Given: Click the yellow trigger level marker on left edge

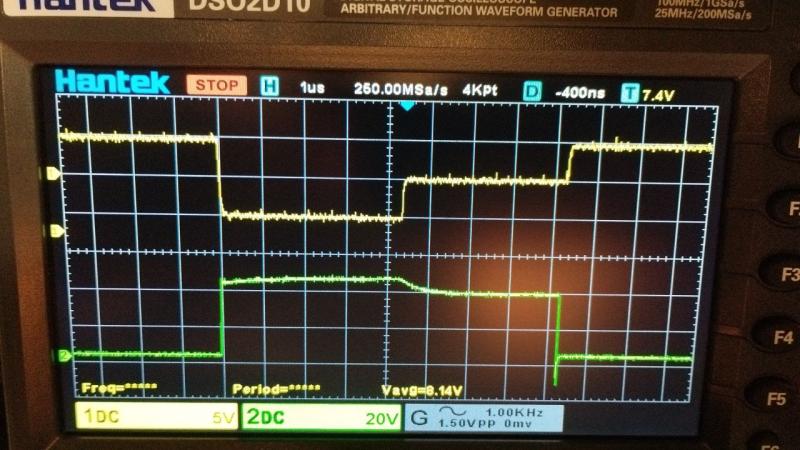Looking at the screenshot, I should coord(53,174).
